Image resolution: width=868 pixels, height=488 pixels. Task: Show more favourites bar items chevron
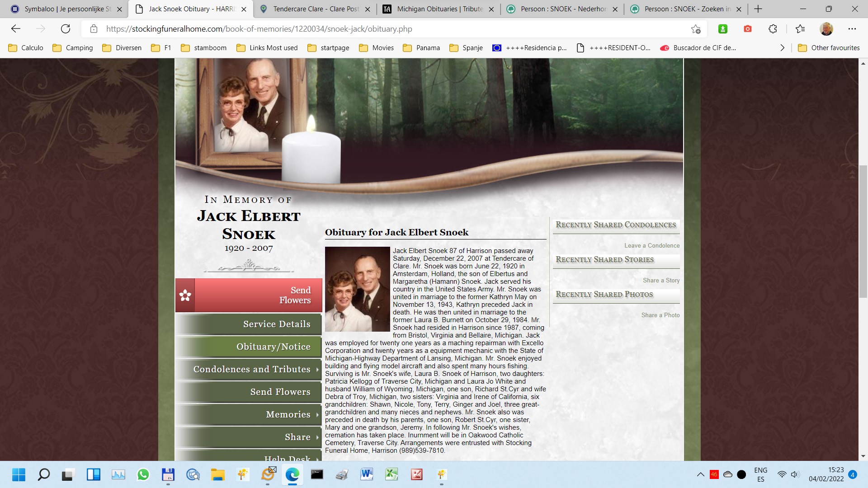(782, 48)
